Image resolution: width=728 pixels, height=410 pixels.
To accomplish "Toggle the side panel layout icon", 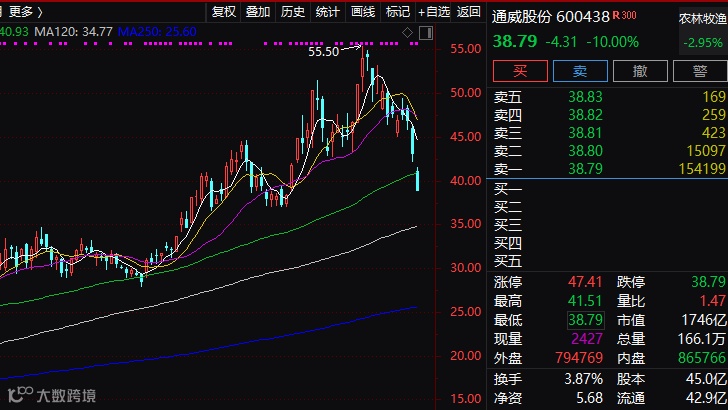I will coord(426,33).
